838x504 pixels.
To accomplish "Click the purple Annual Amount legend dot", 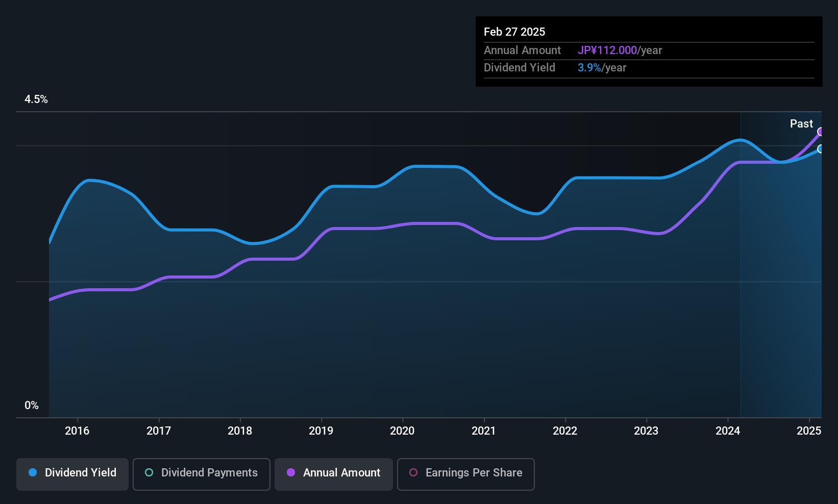I will 291,473.
